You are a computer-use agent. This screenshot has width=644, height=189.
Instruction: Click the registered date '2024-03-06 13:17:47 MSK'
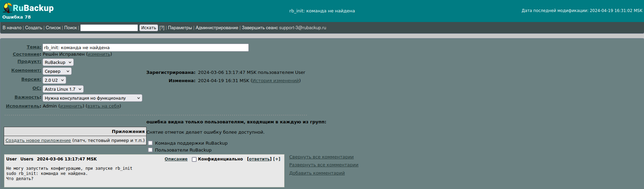[227, 73]
